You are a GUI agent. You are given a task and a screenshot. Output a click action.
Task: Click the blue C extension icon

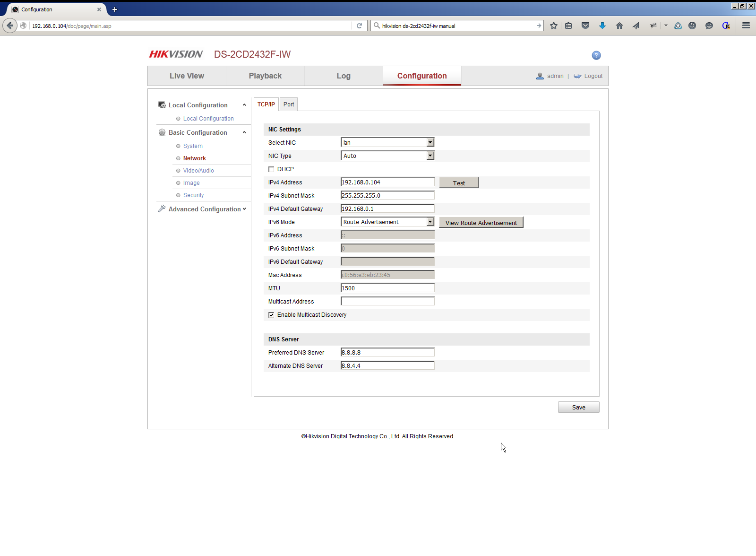pyautogui.click(x=726, y=26)
